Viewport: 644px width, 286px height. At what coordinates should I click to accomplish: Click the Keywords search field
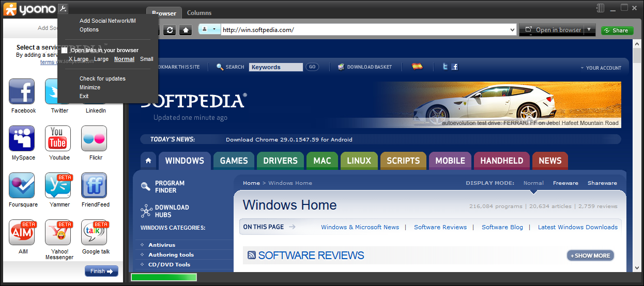click(275, 67)
